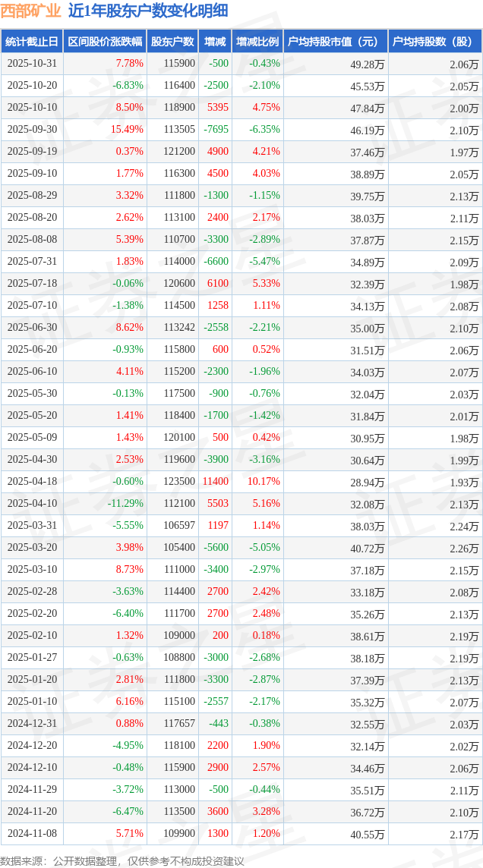Click the 统计截止日 column header

[x=32, y=42]
